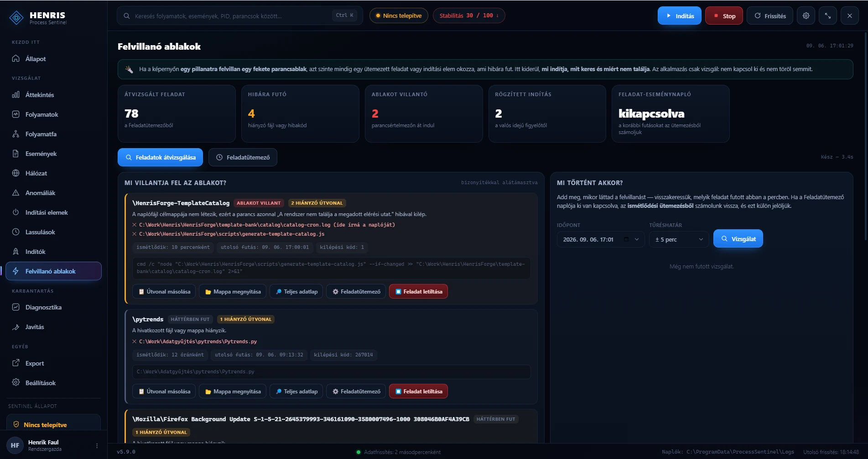Open the settings gear icon in top toolbar
Viewport: 868px width, 459px height.
(806, 15)
